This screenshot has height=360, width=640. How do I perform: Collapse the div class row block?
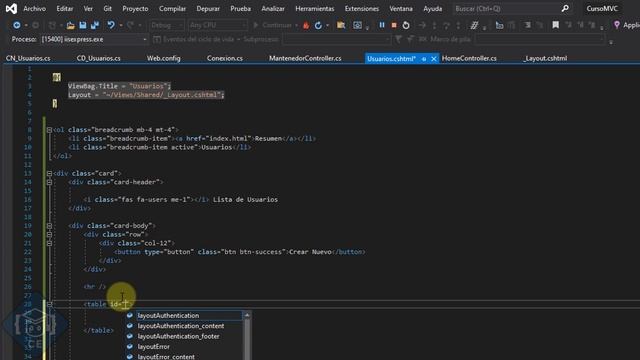point(49,234)
